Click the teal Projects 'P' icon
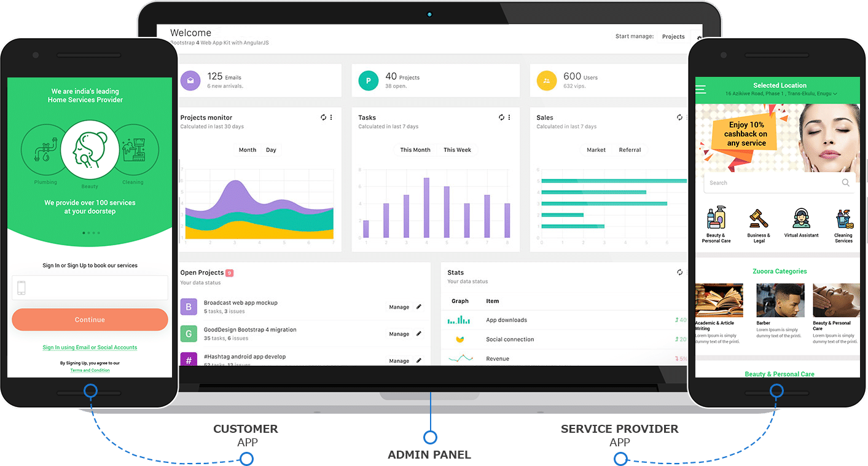Screen dimensions: 868x466 369,81
